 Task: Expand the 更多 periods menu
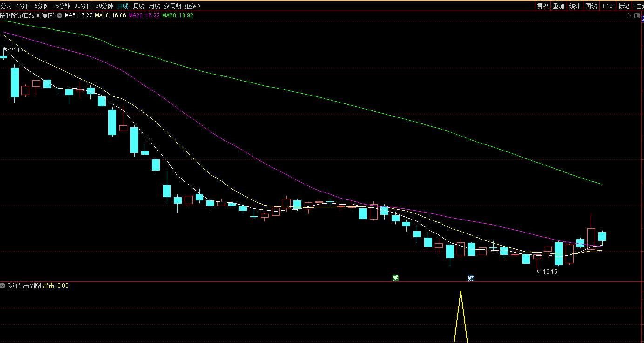192,6
